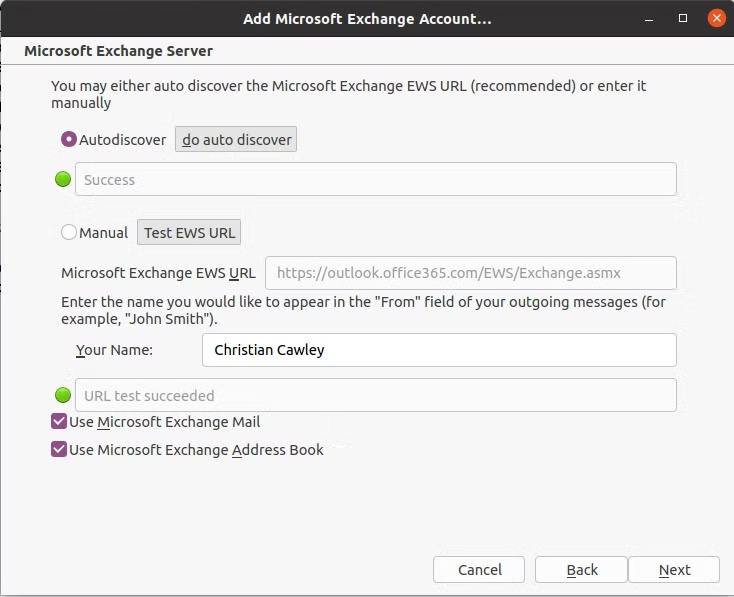
Task: Click the green indicator beside Success
Action: (63, 179)
